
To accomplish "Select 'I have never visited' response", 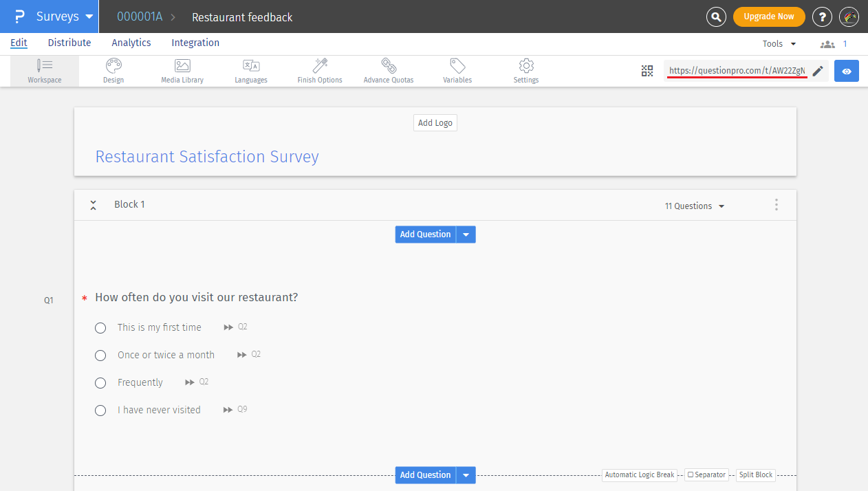I will point(100,411).
